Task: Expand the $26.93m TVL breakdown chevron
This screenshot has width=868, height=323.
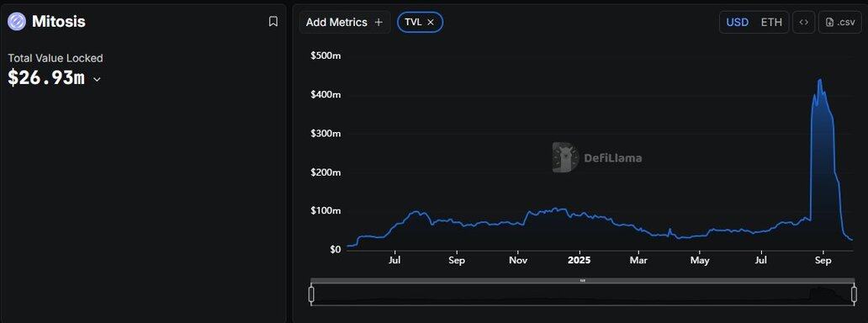Action: [97, 79]
